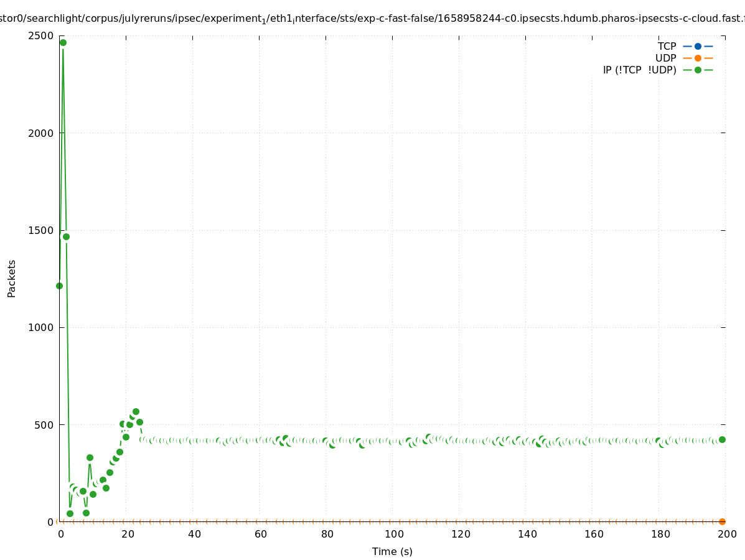Select the IP (!TCP !UDP) legend label
This screenshot has width=745, height=560.
tap(639, 70)
